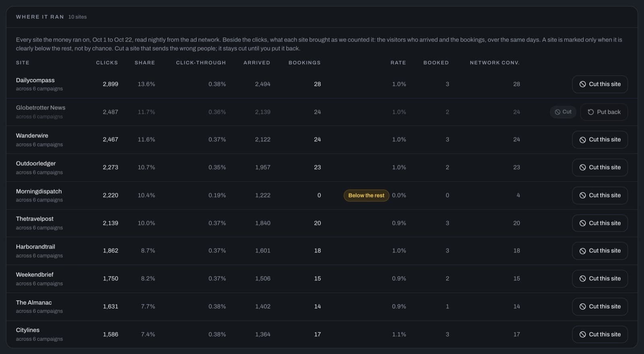This screenshot has width=644, height=354.
Task: Click the NETWORK CONV. column header
Action: (x=495, y=63)
